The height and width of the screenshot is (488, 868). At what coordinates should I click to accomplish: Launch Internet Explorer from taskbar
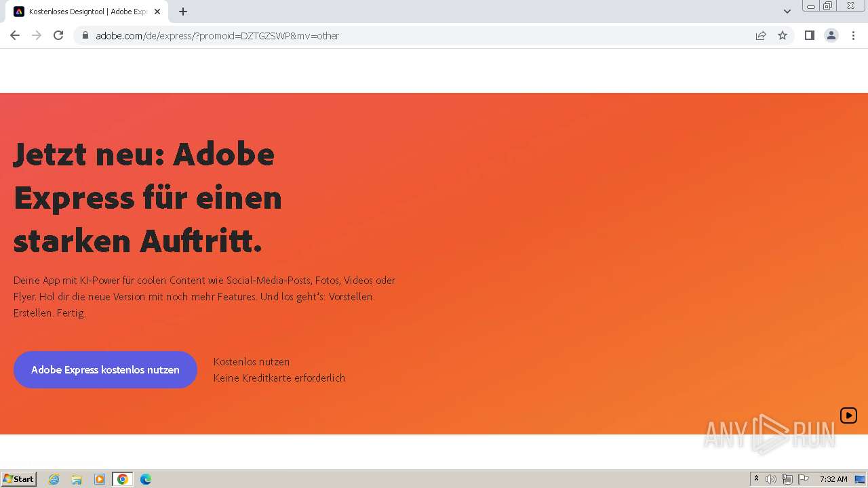point(54,479)
